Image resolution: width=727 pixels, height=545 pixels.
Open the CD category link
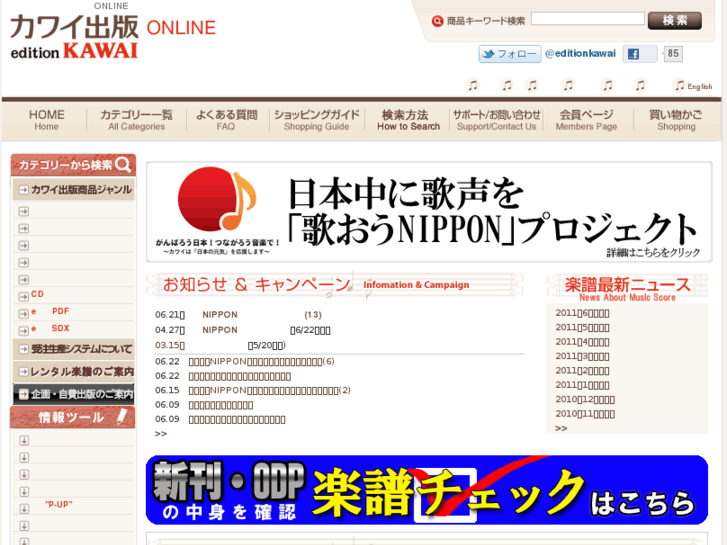[x=37, y=294]
